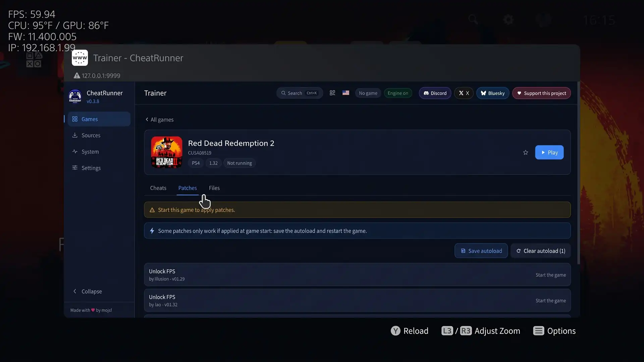Image resolution: width=644 pixels, height=362 pixels.
Task: Click the lightning bolt icon in info banner
Action: click(152, 231)
